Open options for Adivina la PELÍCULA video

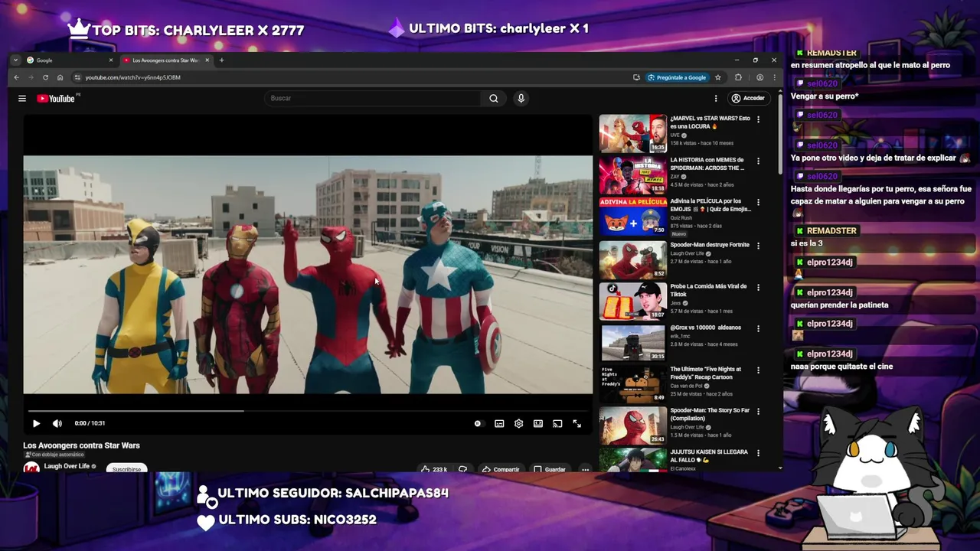(x=758, y=202)
